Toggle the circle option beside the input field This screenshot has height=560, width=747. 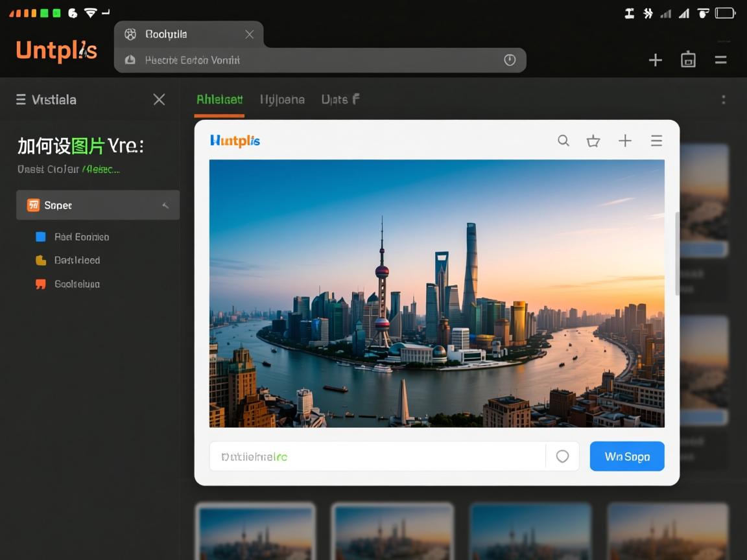coord(562,456)
